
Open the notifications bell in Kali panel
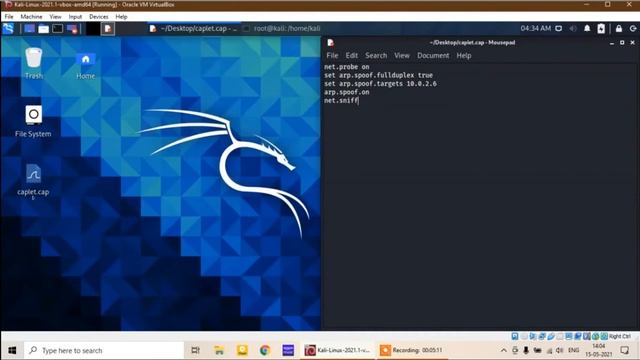[x=587, y=29]
